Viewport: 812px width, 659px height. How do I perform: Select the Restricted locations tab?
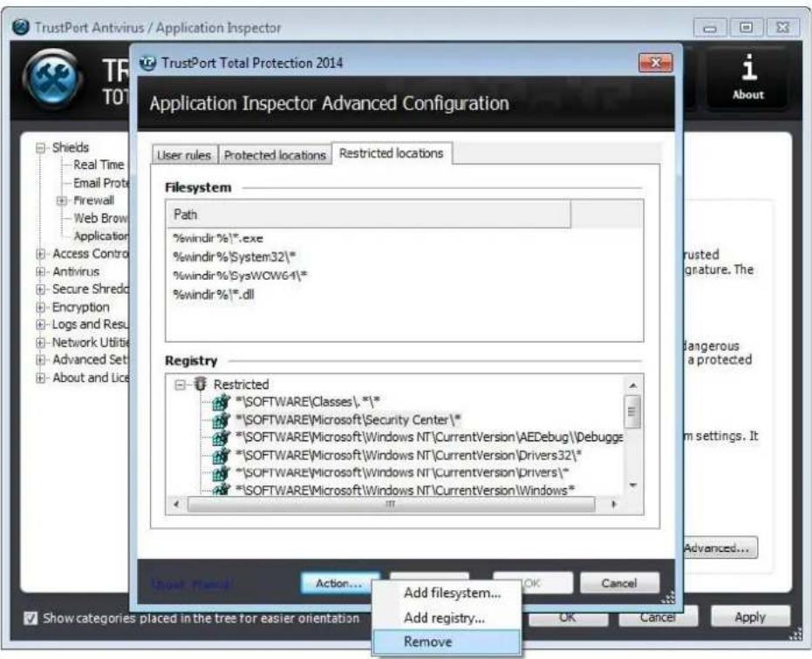392,153
